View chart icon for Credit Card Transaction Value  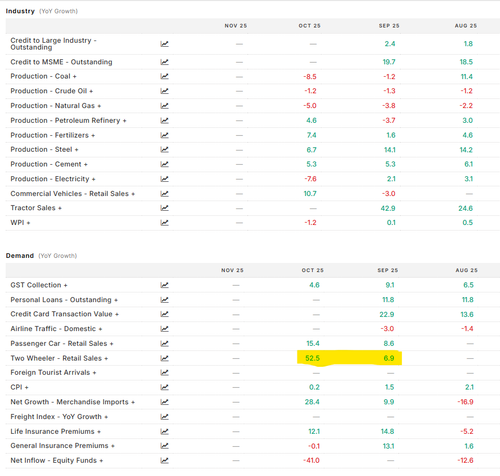coord(164,314)
